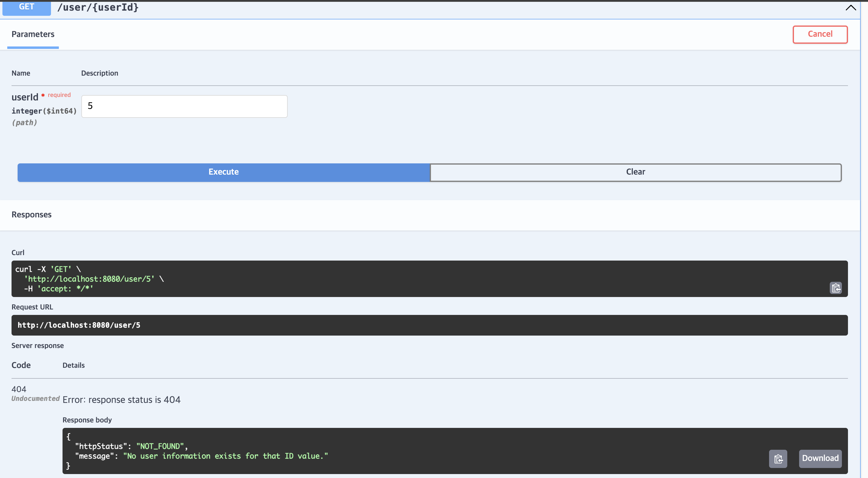Clear the previous response
Viewport: 868px width, 478px height.
[x=635, y=172]
